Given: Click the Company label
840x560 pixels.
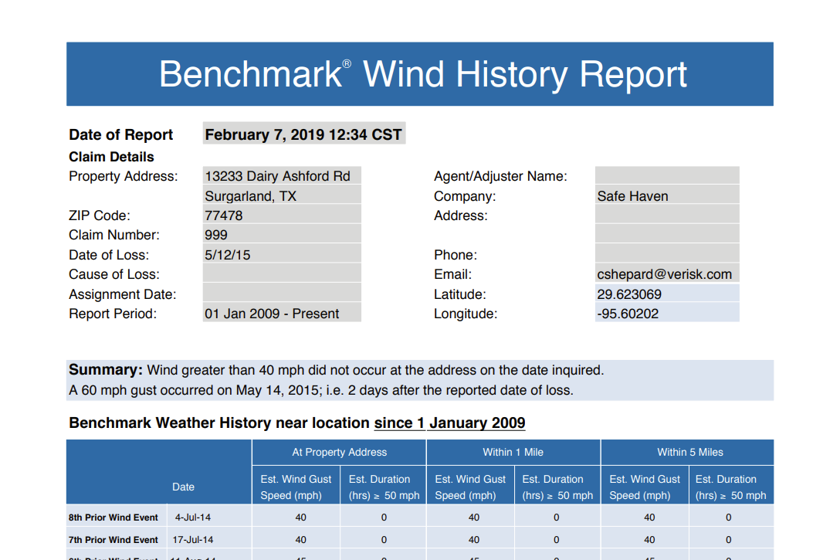Looking at the screenshot, I should click(464, 196).
